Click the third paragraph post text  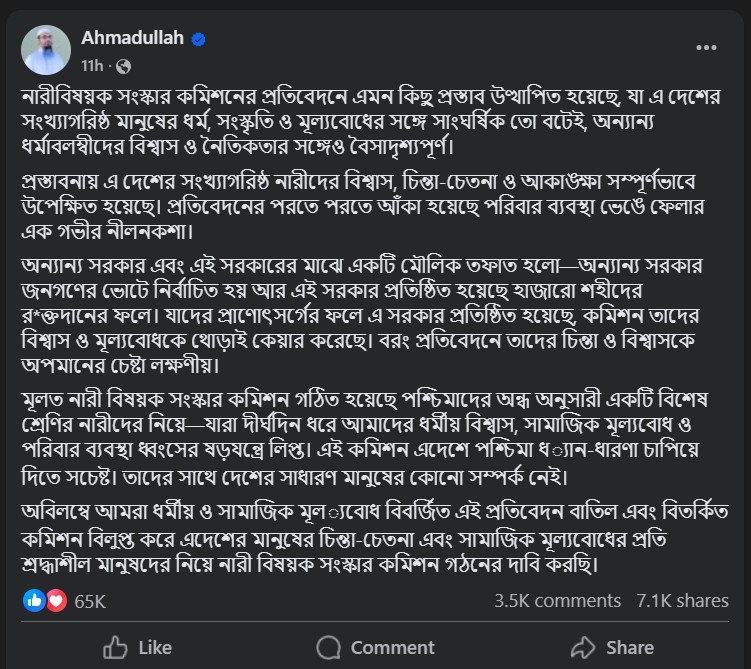(362, 316)
